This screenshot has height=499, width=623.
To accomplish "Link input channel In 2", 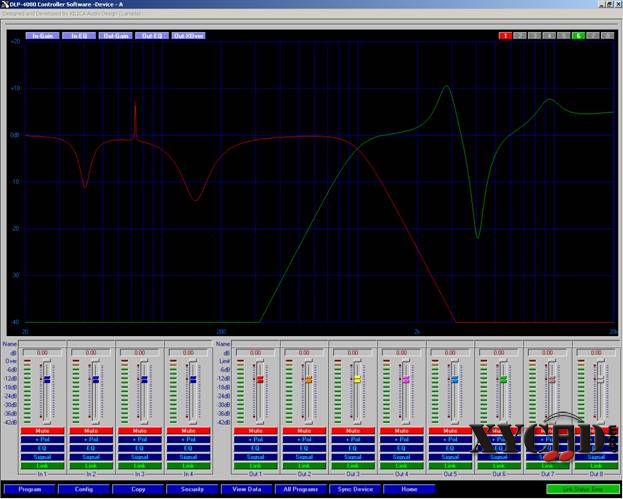I will coord(91,466).
